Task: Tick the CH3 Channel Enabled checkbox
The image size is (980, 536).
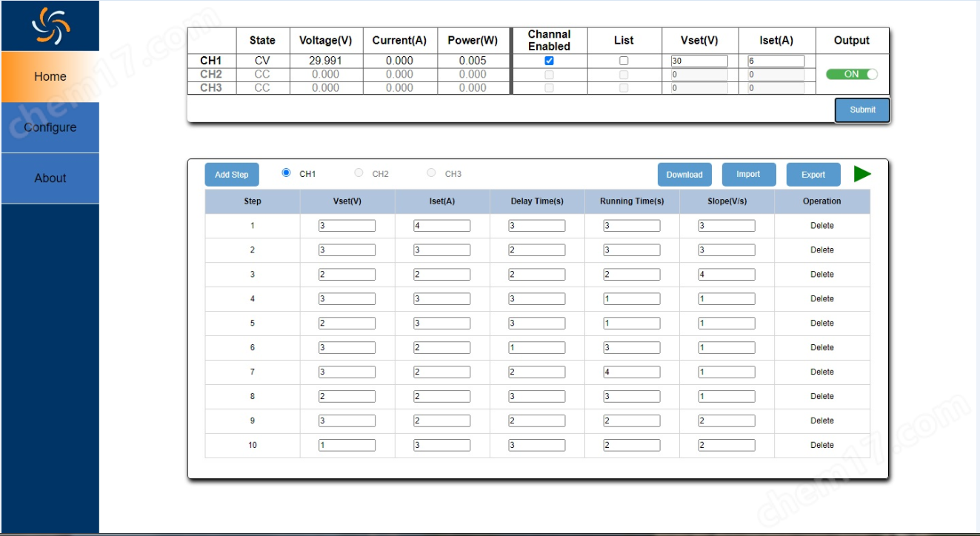Action: coord(549,87)
